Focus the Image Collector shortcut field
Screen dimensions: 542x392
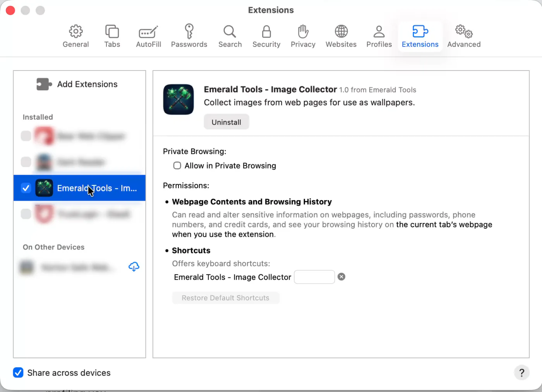coord(314,277)
